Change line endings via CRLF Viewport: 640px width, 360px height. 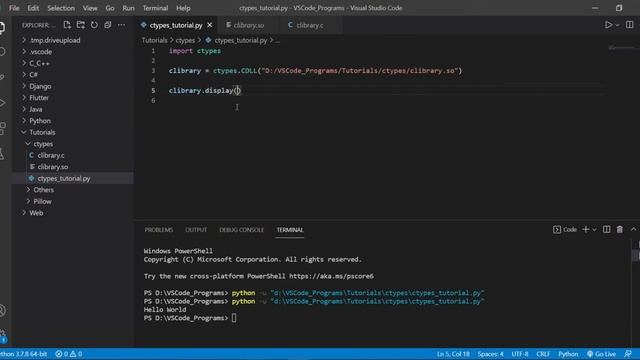point(543,354)
